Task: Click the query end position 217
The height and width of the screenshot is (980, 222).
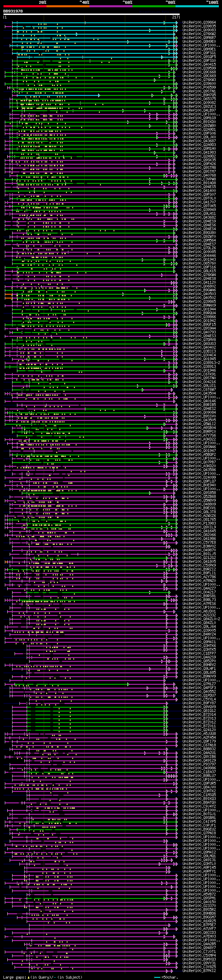Action: (175, 17)
